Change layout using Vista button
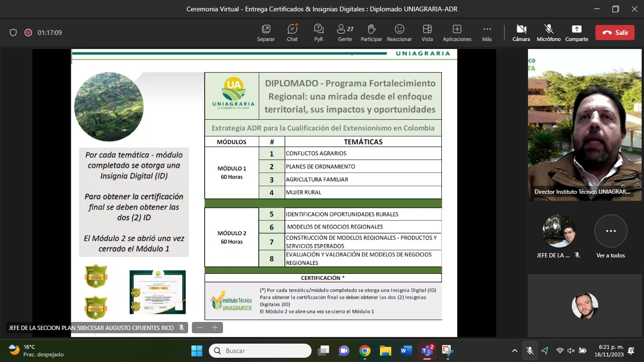This screenshot has height=362, width=644. [x=427, y=33]
